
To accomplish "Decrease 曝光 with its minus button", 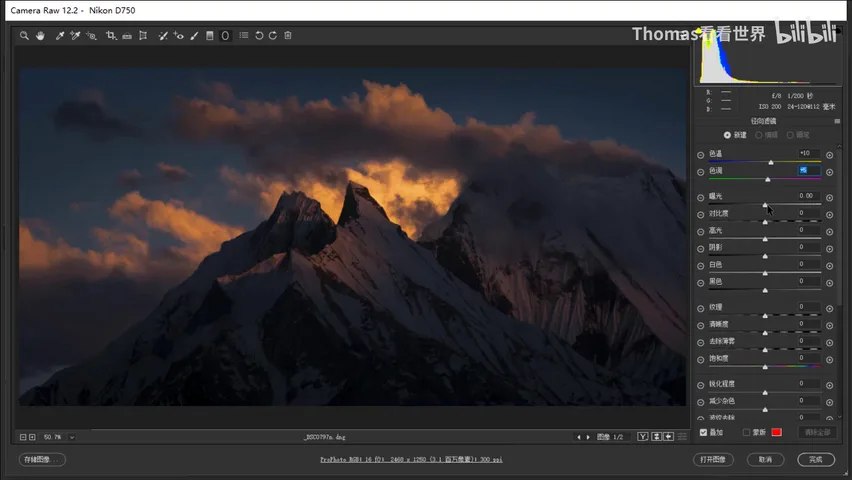I will click(x=700, y=197).
